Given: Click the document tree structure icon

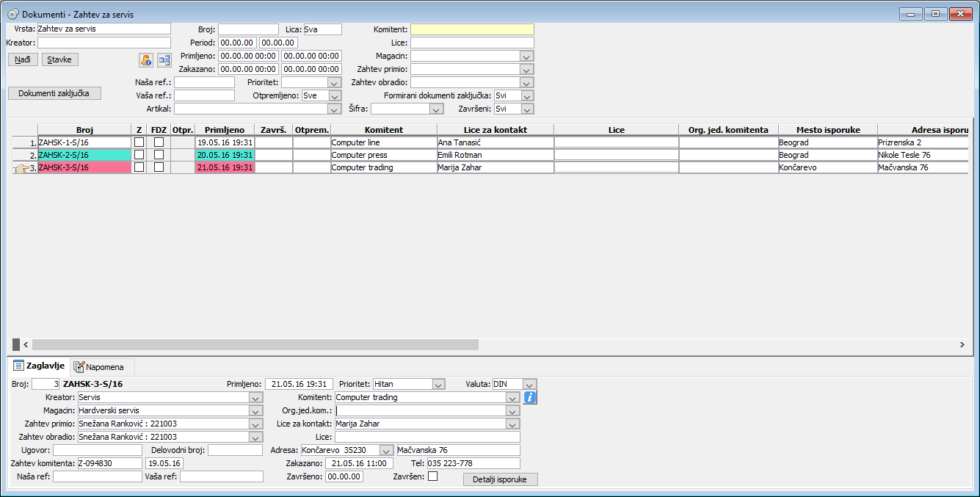Looking at the screenshot, I should [x=164, y=60].
